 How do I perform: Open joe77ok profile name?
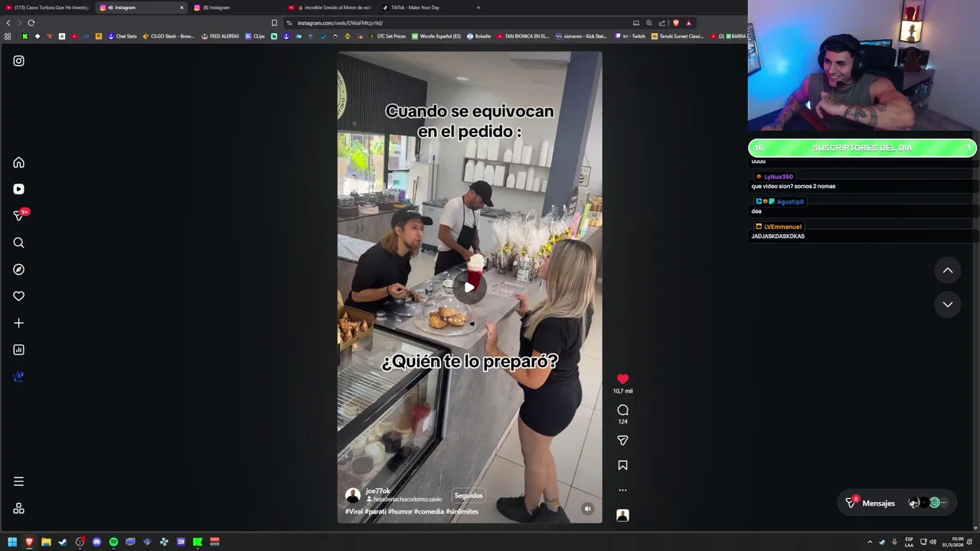378,491
